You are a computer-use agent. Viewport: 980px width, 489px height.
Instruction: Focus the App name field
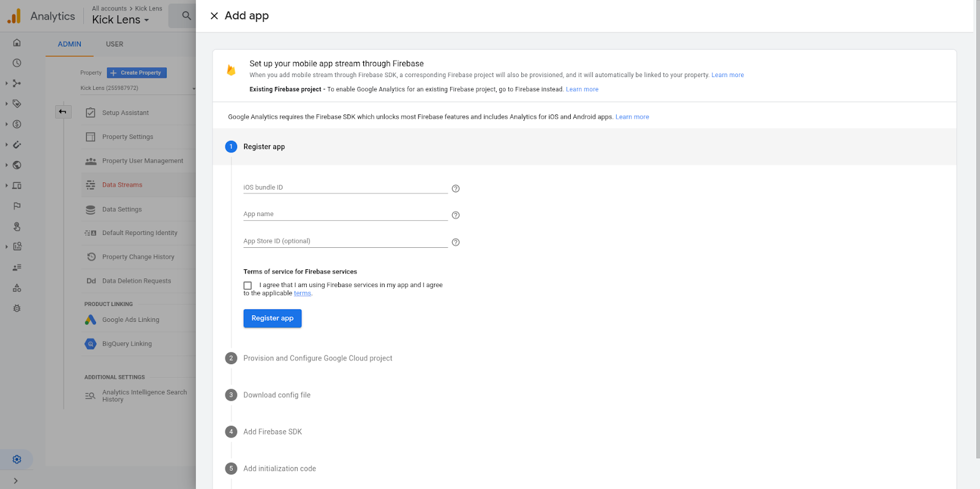pos(345,214)
